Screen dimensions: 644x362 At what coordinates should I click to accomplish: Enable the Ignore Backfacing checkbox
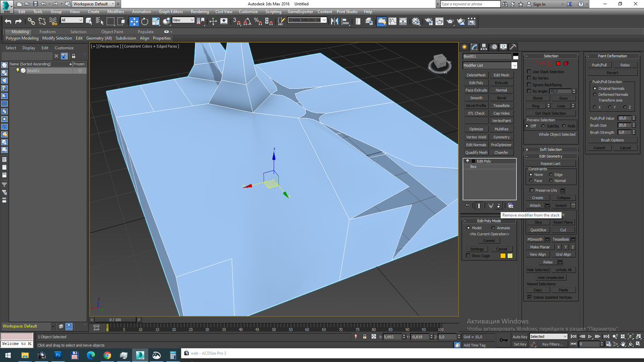pyautogui.click(x=529, y=85)
